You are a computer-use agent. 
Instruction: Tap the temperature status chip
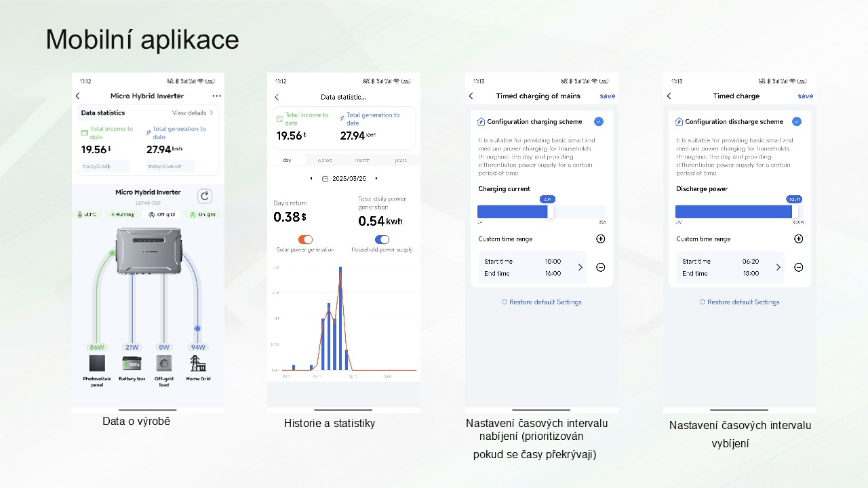(87, 215)
